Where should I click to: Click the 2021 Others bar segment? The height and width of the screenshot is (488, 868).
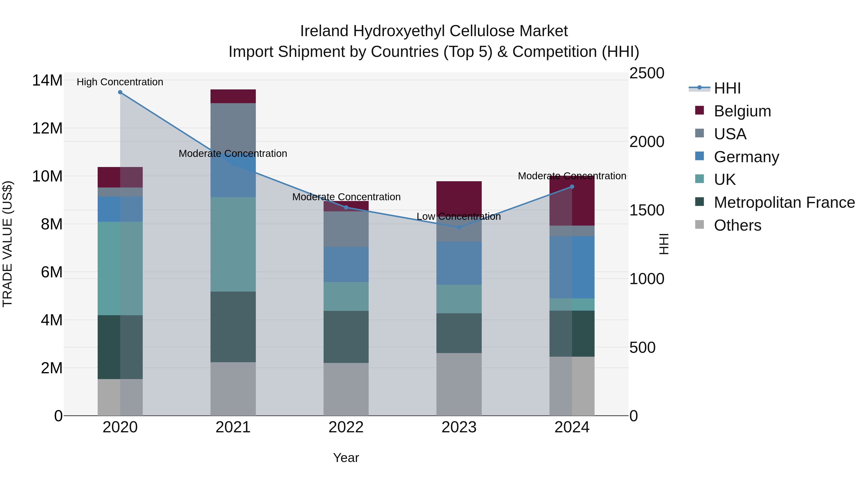click(x=233, y=389)
